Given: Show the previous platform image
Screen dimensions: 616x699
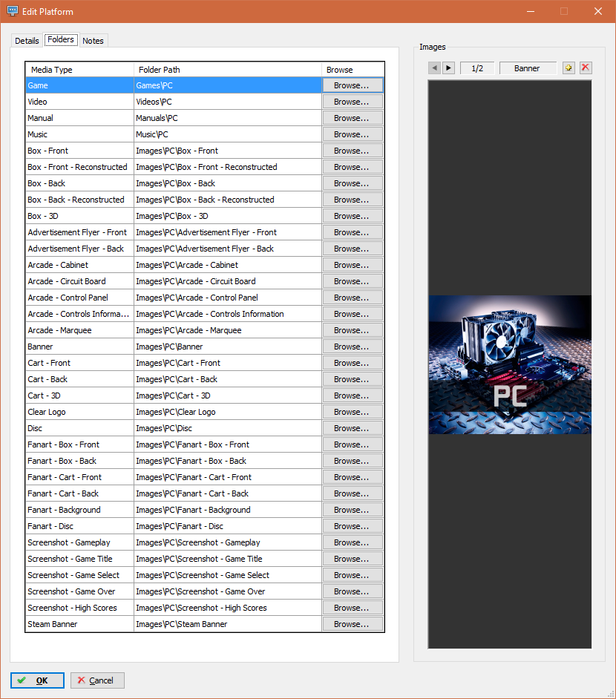Looking at the screenshot, I should point(435,68).
